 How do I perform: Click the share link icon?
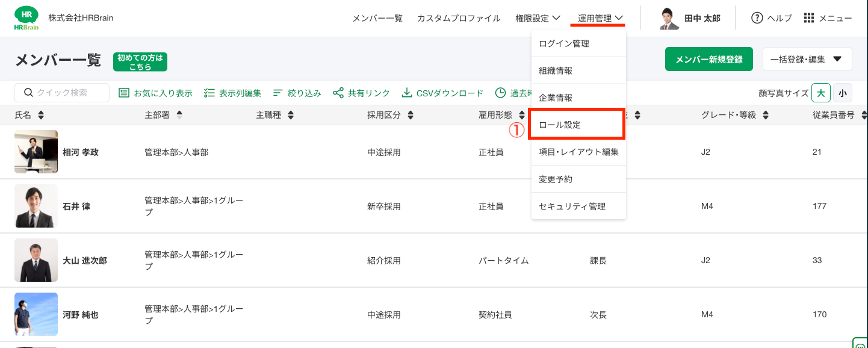338,93
